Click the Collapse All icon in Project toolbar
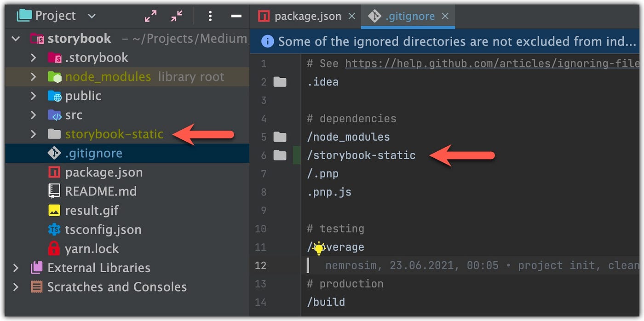The height and width of the screenshot is (321, 644). click(x=176, y=16)
